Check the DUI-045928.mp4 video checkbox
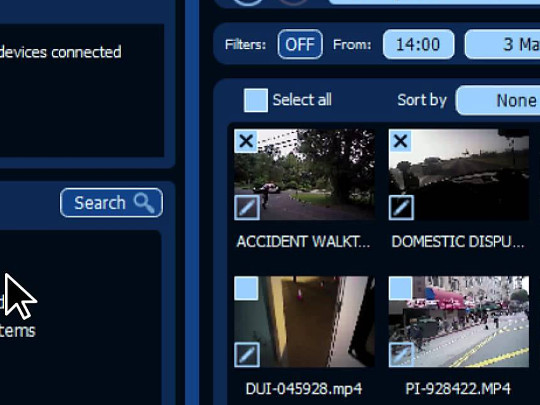Viewport: 540px width, 405px height. click(x=246, y=288)
